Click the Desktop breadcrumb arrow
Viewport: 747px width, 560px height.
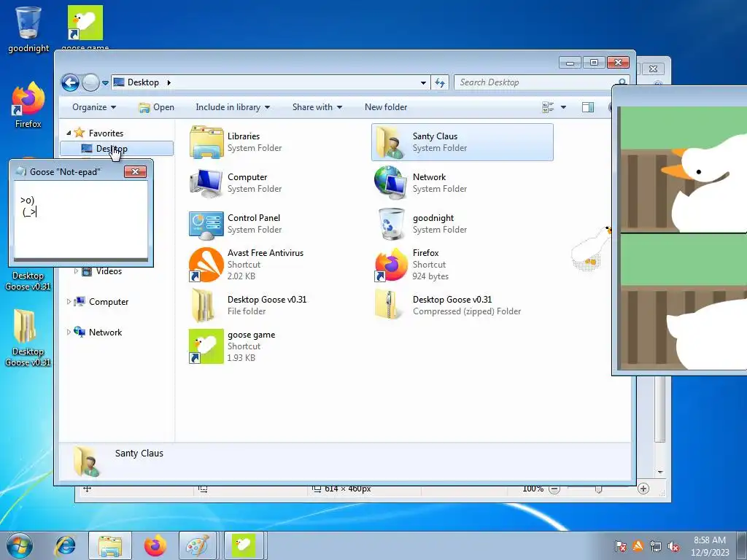[169, 82]
